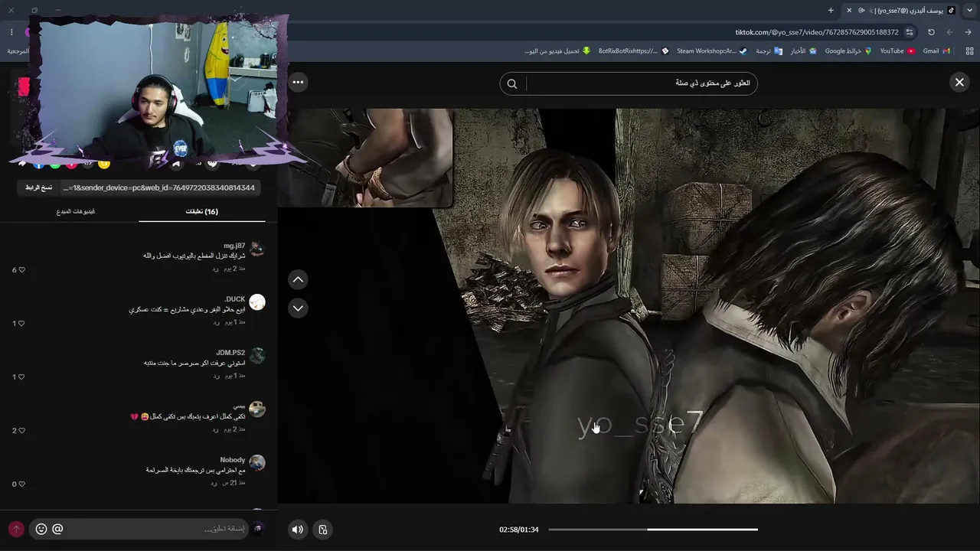This screenshot has height=551, width=980.
Task: Open the translate (ترجمة) bookmark
Action: (769, 51)
